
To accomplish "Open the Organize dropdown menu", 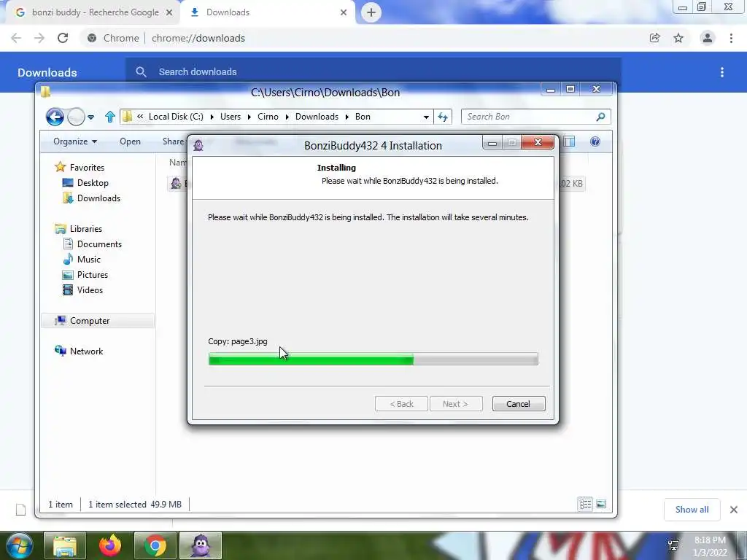I will (75, 141).
